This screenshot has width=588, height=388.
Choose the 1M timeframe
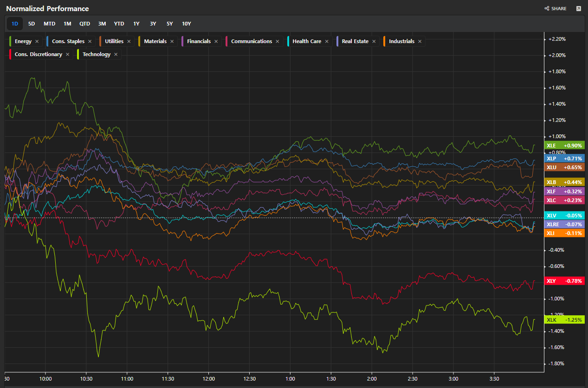68,24
